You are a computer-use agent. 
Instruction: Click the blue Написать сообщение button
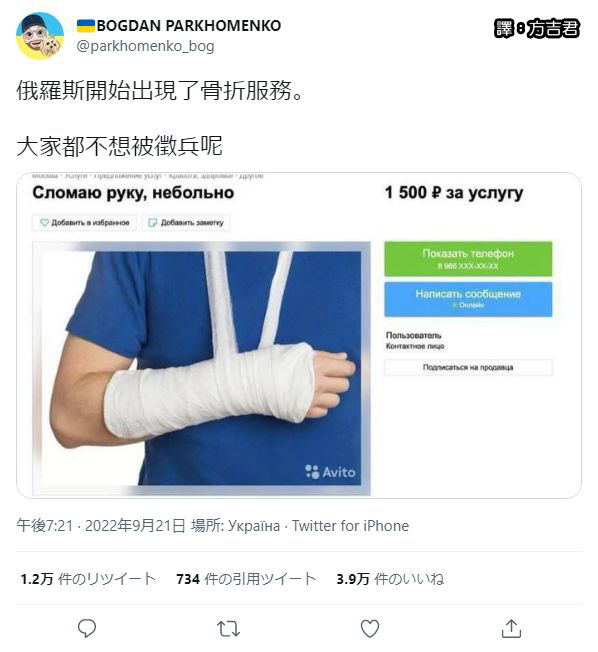468,299
